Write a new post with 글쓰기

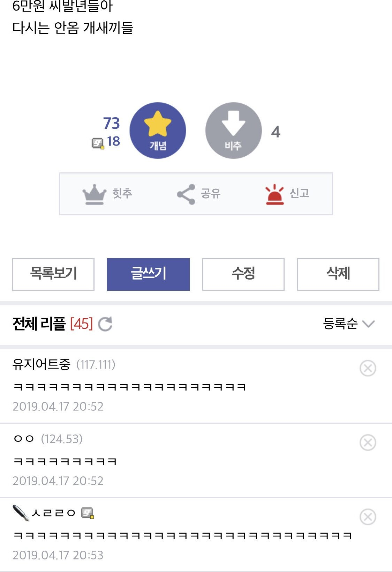(148, 274)
